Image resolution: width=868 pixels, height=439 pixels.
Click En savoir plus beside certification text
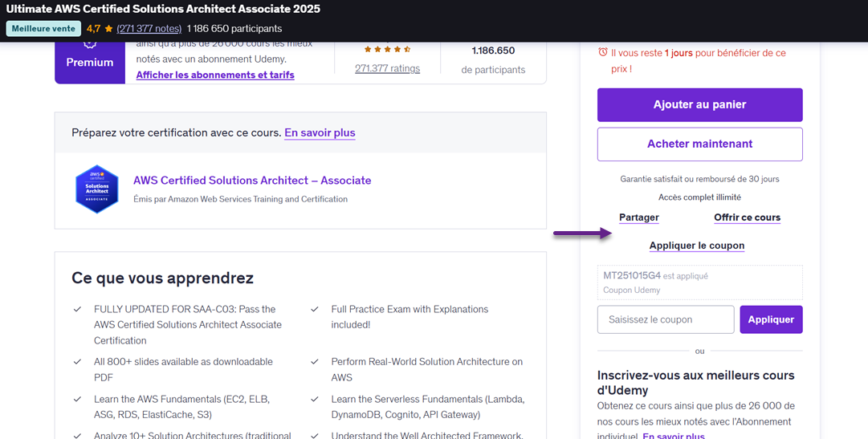click(320, 132)
